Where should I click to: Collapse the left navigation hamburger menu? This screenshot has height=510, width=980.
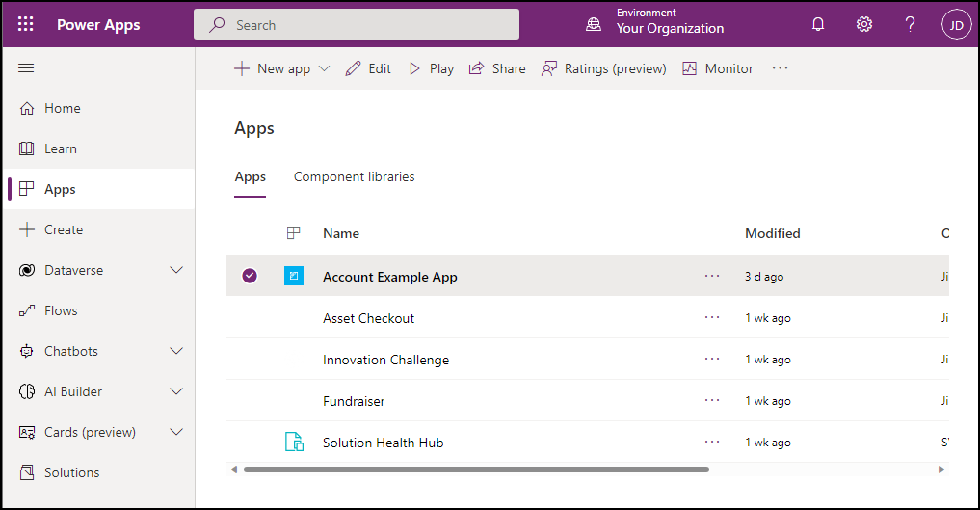coord(26,68)
